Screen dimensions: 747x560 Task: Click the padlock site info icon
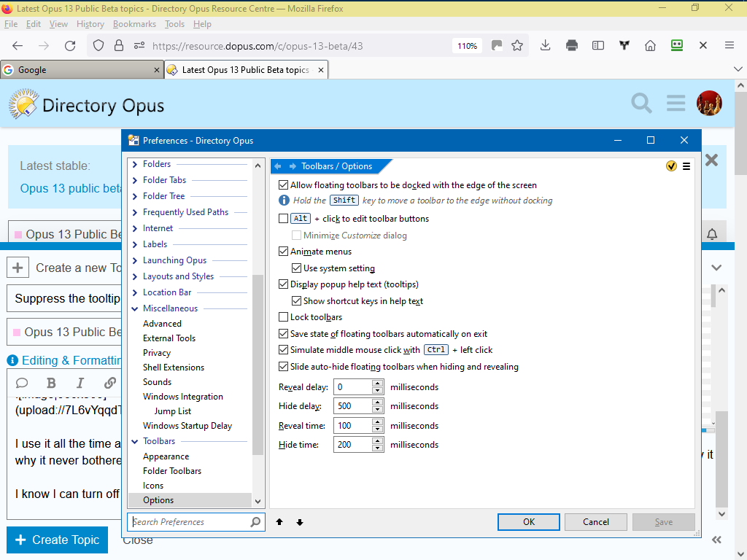click(x=119, y=46)
